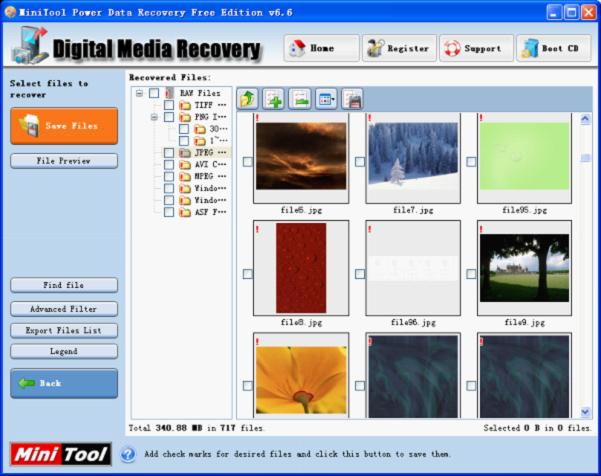Image resolution: width=601 pixels, height=476 pixels.
Task: Select the file7.jpg snowy forest thumbnail
Action: pyautogui.click(x=413, y=158)
